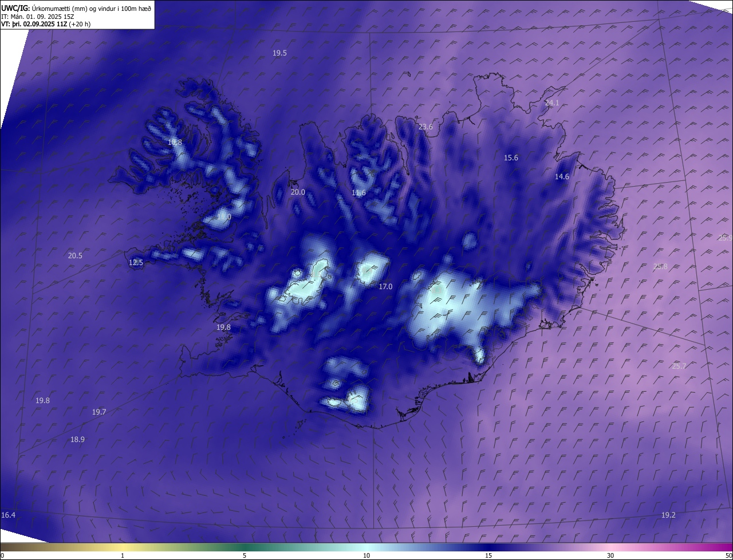Click the 12.5 value at Snæfellsnes tip
This screenshot has width=733, height=560.
coord(136,262)
